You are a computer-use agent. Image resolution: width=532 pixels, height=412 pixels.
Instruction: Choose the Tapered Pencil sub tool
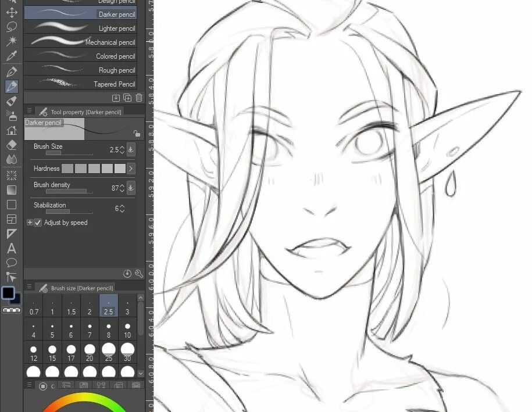pyautogui.click(x=80, y=84)
